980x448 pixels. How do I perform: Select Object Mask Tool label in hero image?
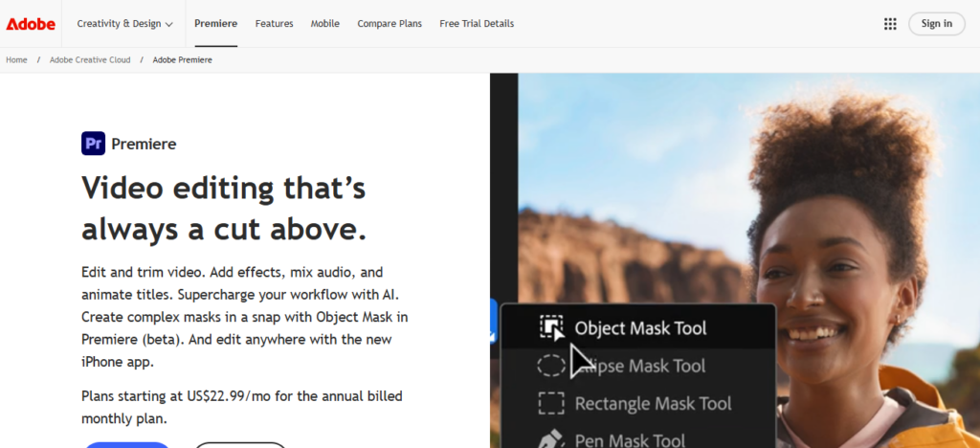click(x=640, y=328)
